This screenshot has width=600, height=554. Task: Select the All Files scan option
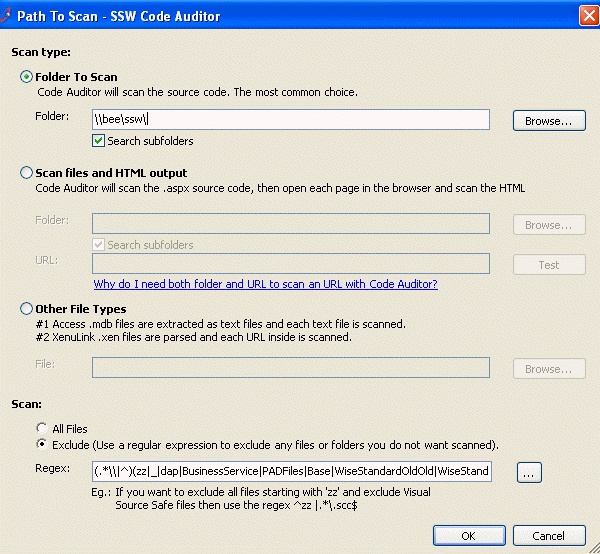click(42, 429)
